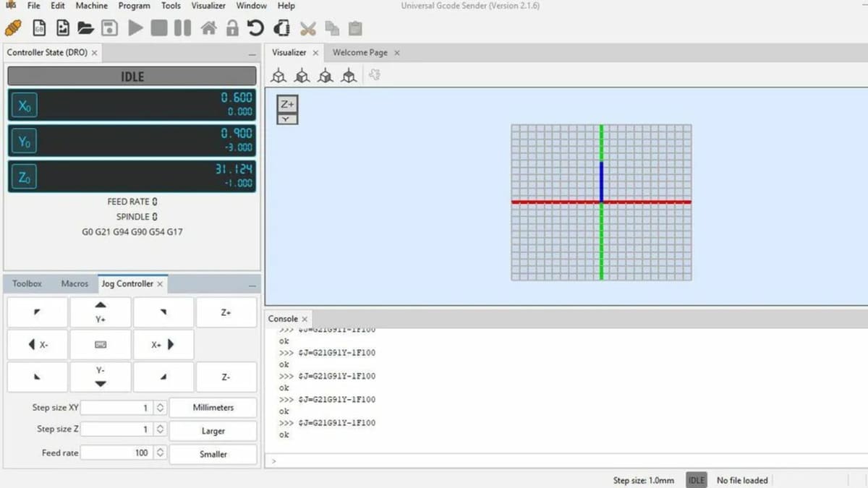
Task: Toggle units with the Millimeters button
Action: click(x=213, y=408)
